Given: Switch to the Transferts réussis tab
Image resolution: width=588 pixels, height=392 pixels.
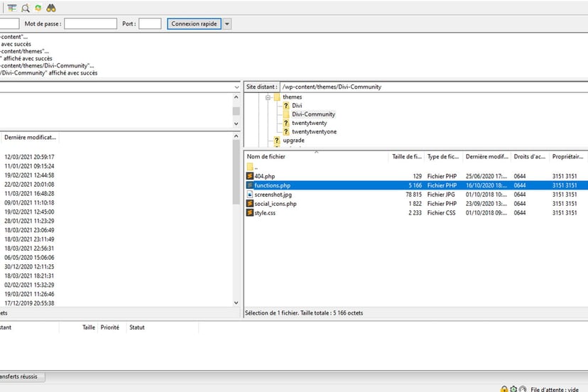Looking at the screenshot, I should tap(21, 376).
